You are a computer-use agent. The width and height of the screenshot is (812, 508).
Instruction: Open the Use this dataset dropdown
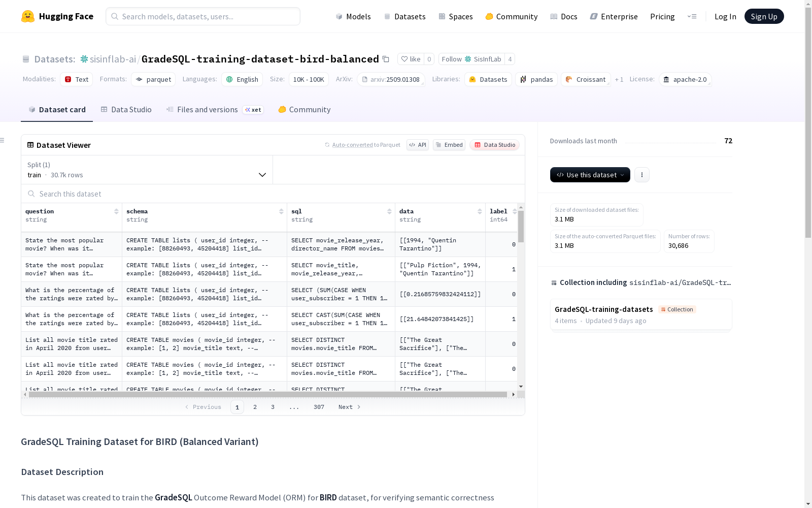590,175
